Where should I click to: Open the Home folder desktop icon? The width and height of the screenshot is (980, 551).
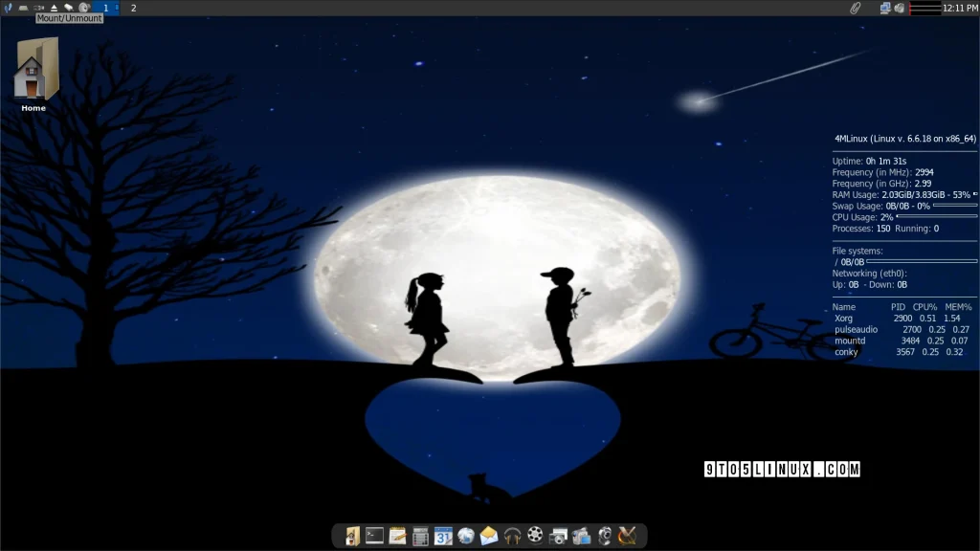pyautogui.click(x=33, y=73)
